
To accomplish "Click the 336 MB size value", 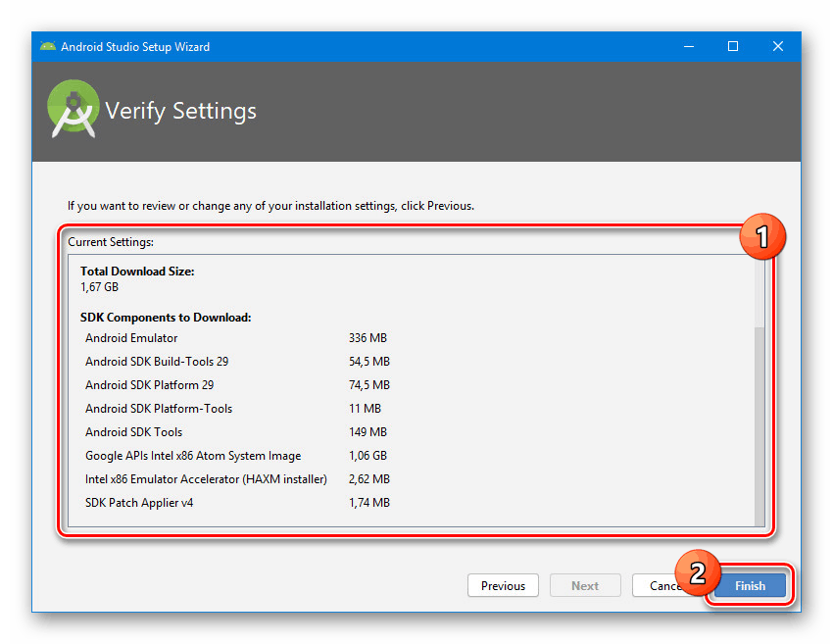I will point(367,338).
